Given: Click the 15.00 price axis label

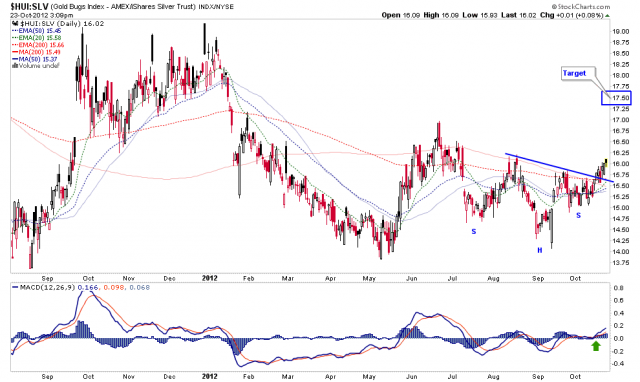Looking at the screenshot, I should tap(620, 208).
